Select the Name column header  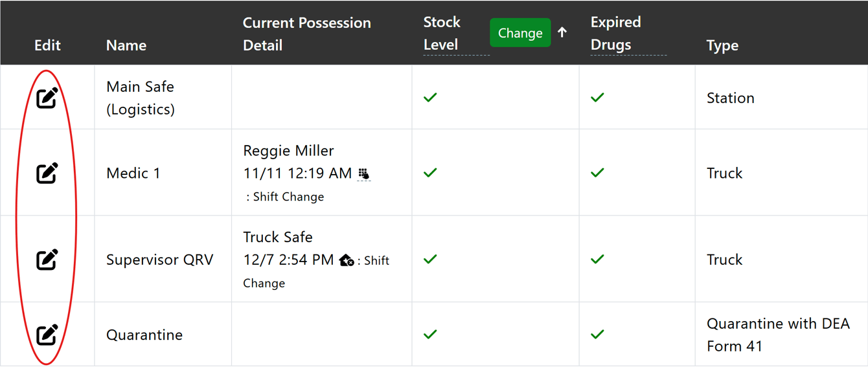click(x=126, y=45)
